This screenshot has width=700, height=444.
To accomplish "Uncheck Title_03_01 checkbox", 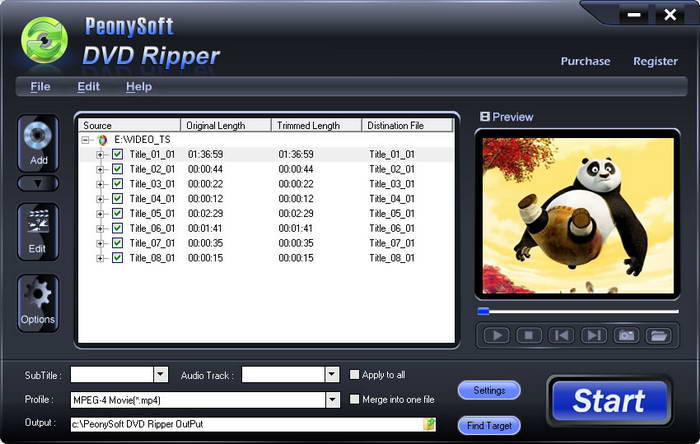I will 117,184.
